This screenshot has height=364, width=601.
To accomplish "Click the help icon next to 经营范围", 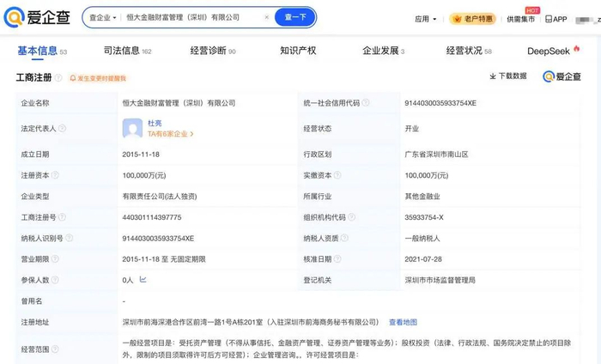I will [x=55, y=349].
